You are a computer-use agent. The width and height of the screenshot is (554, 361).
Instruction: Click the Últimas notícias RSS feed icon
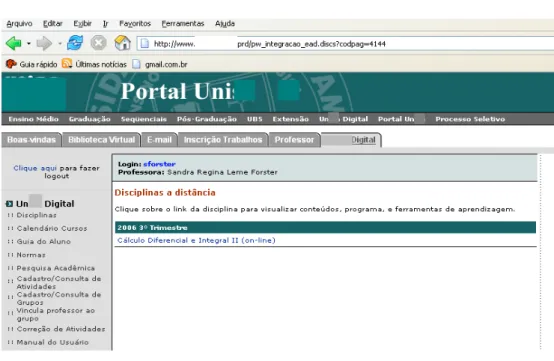pyautogui.click(x=67, y=64)
